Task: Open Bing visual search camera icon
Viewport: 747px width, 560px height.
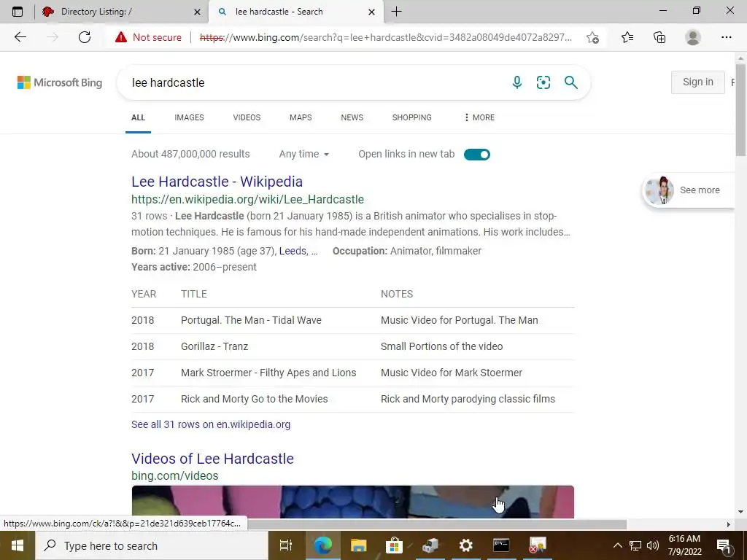Action: 543,82
